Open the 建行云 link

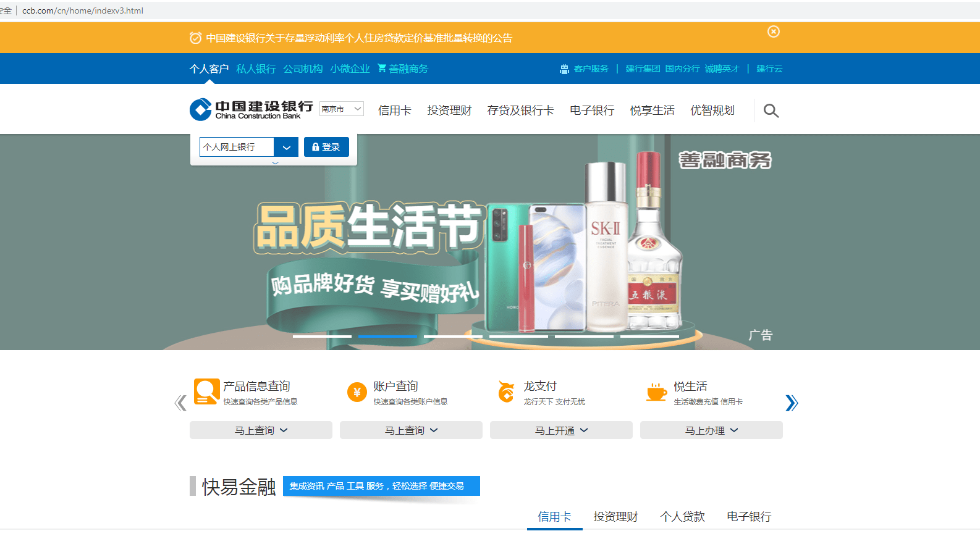coord(769,69)
